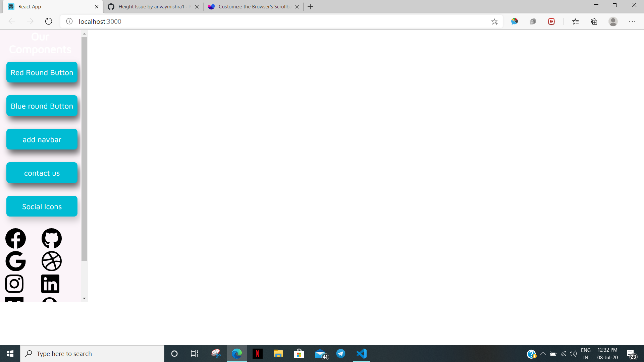Viewport: 644px width, 362px height.
Task: Click the Google social icon
Action: click(15, 261)
